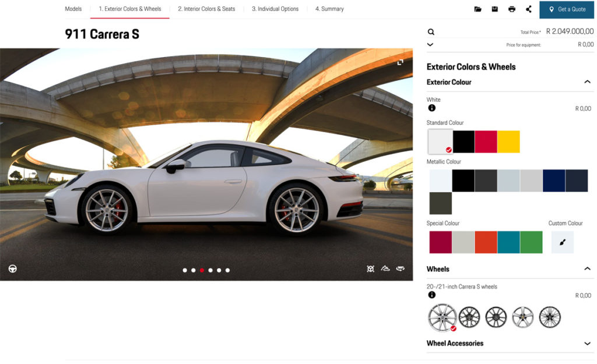The width and height of the screenshot is (597, 364).
Task: Jump to the first image carousel dot
Action: pyautogui.click(x=185, y=270)
